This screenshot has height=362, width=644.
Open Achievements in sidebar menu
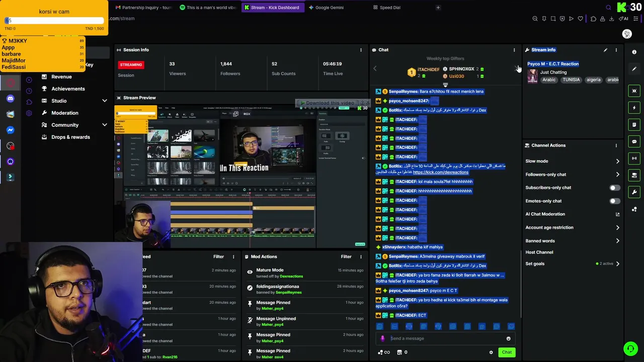pos(68,89)
